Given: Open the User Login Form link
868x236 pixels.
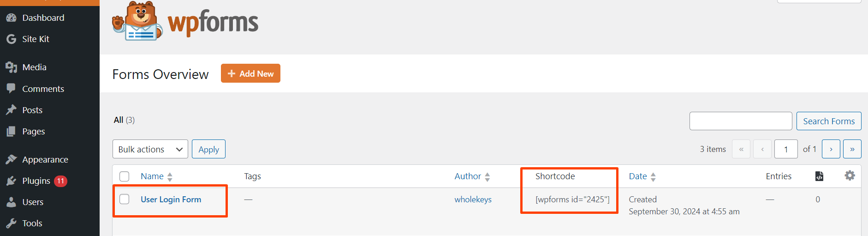Looking at the screenshot, I should [171, 200].
